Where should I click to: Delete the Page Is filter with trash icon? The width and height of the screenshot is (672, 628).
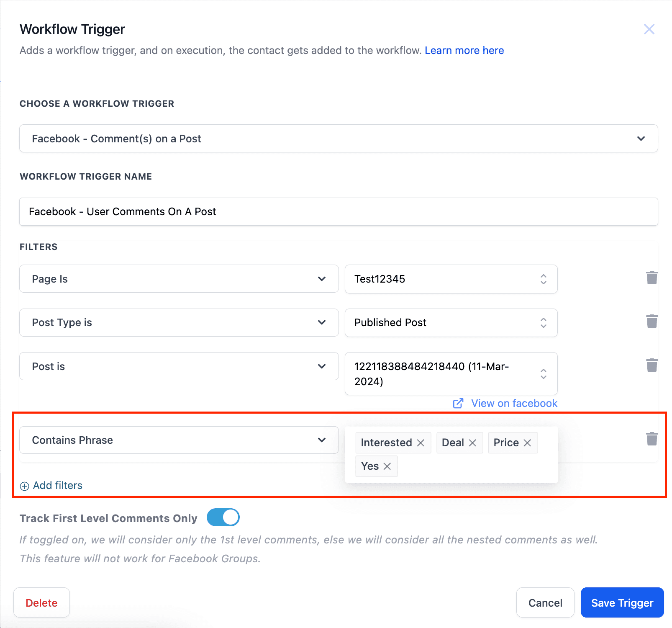coord(652,278)
